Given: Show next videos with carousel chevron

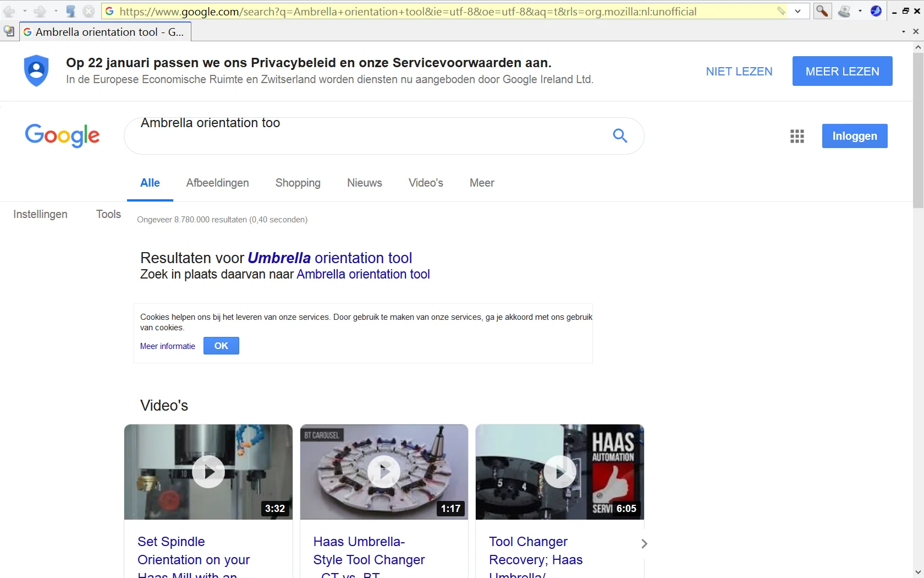Looking at the screenshot, I should pos(644,544).
